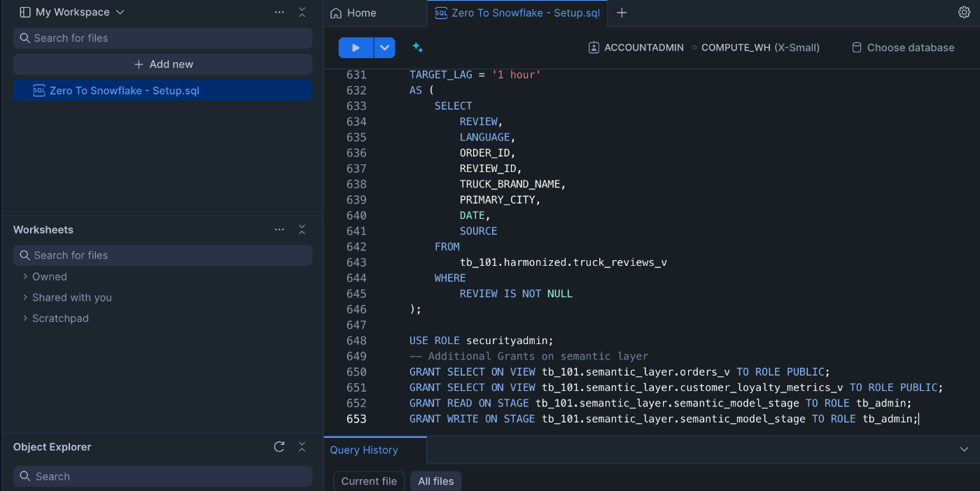Open the Home tab

pos(353,13)
